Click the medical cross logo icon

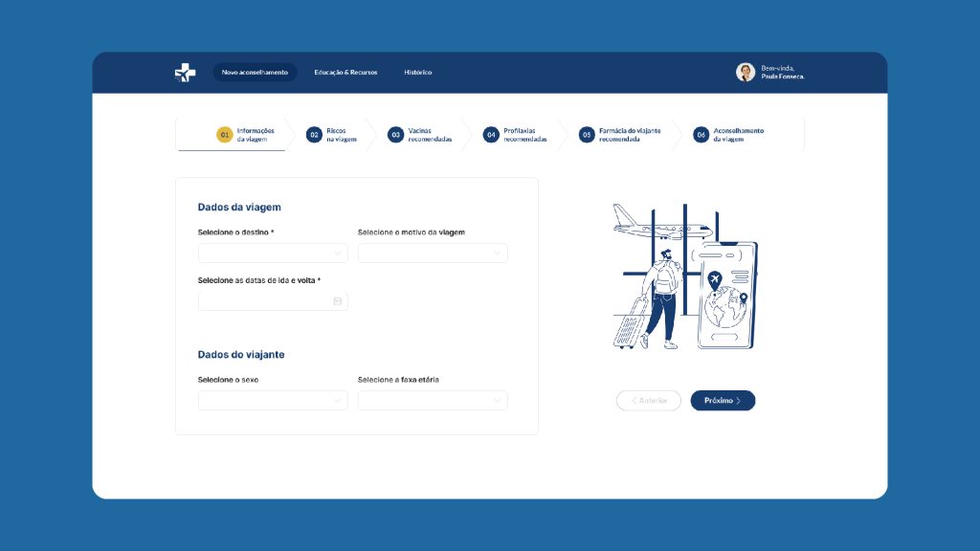point(185,73)
